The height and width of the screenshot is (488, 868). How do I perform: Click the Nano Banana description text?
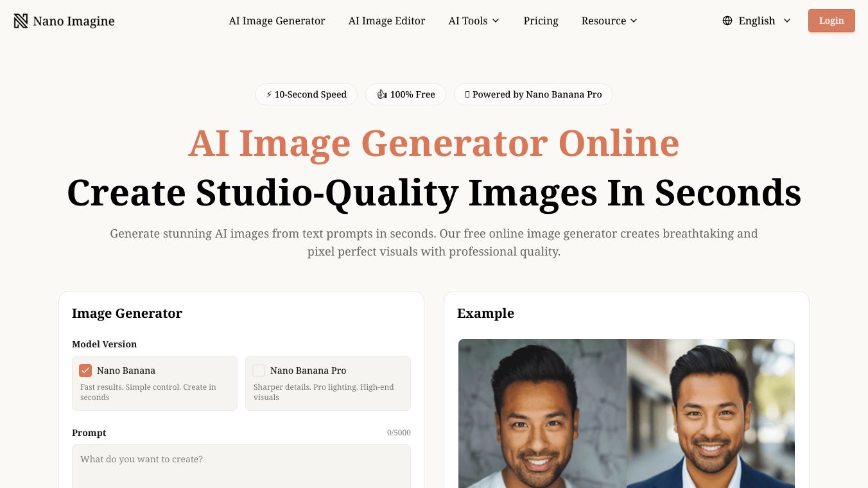tap(148, 392)
